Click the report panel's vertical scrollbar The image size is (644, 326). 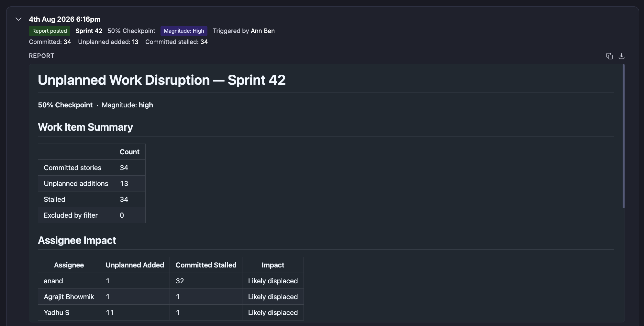point(623,136)
